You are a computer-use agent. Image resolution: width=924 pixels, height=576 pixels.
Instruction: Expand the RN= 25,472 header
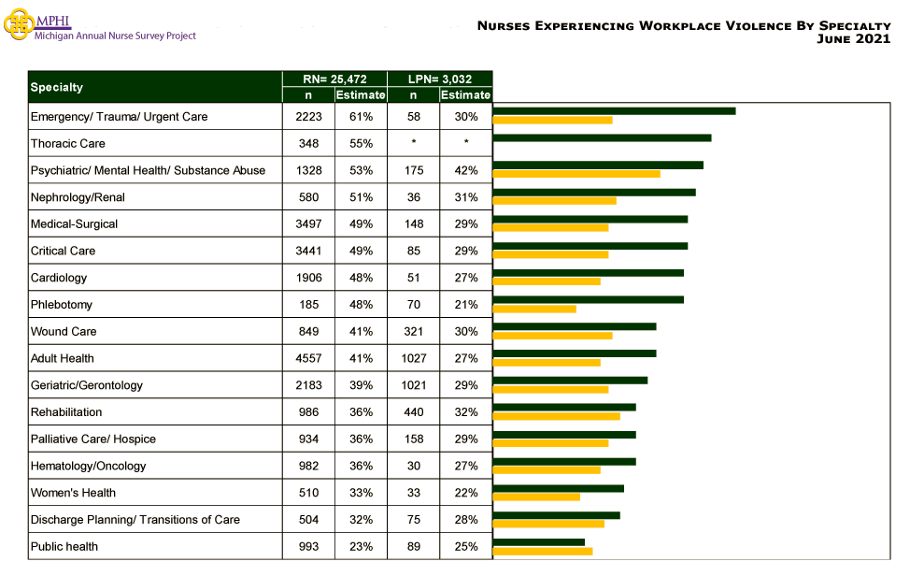334,79
